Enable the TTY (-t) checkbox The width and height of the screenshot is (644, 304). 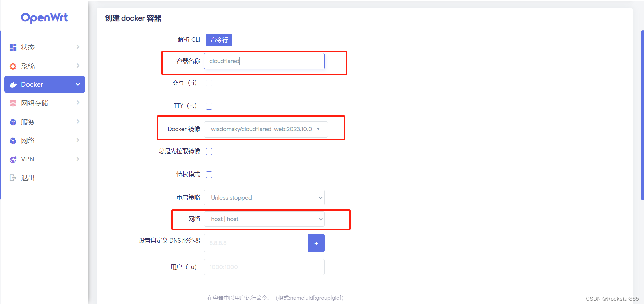(209, 106)
